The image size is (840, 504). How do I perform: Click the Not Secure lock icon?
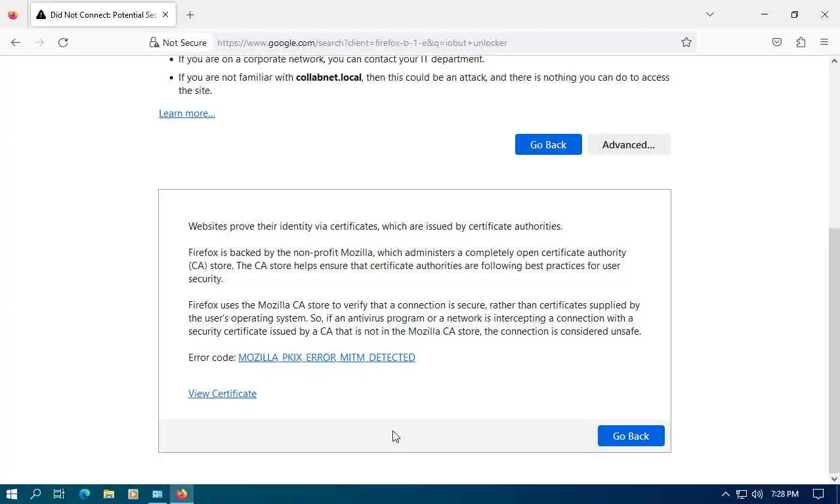tap(154, 43)
